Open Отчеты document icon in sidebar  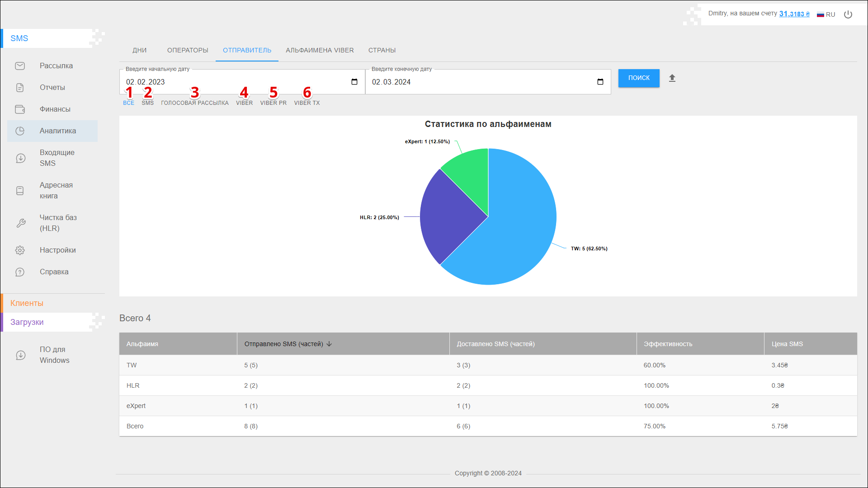[x=20, y=88]
